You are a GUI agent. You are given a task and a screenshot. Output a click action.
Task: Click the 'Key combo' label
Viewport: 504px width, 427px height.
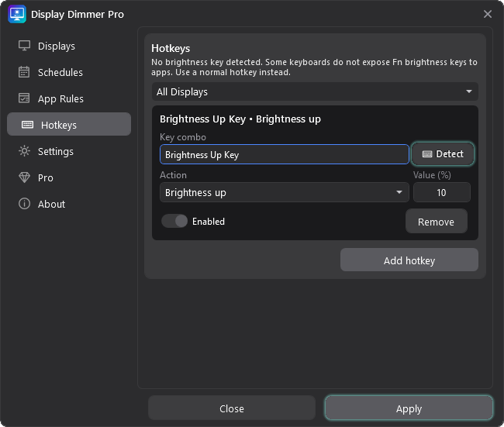[x=183, y=137]
